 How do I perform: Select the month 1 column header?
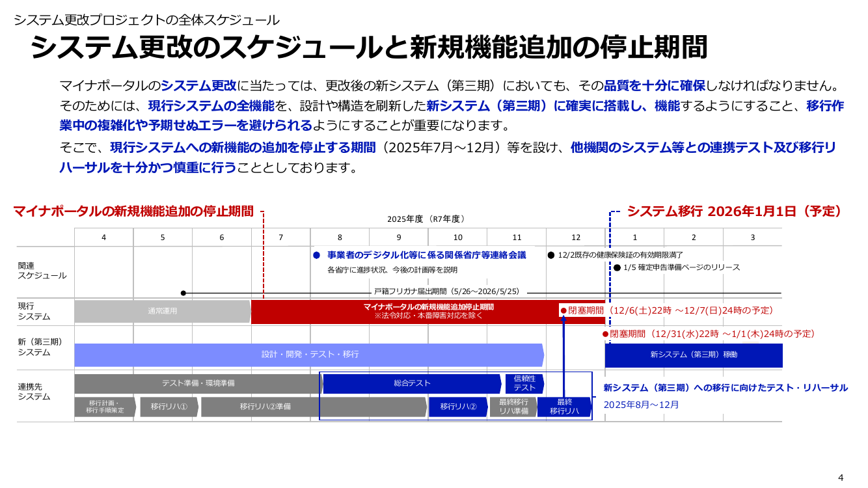[x=635, y=237]
